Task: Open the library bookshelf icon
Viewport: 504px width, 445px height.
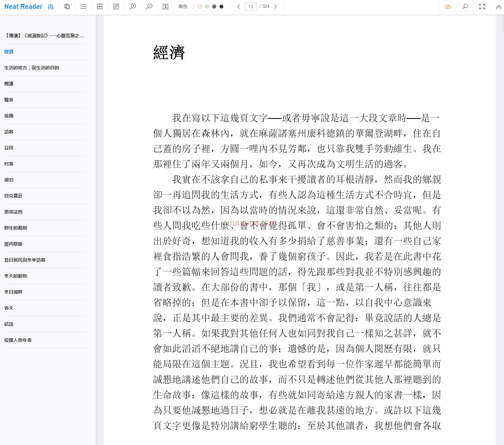Action: point(67,7)
